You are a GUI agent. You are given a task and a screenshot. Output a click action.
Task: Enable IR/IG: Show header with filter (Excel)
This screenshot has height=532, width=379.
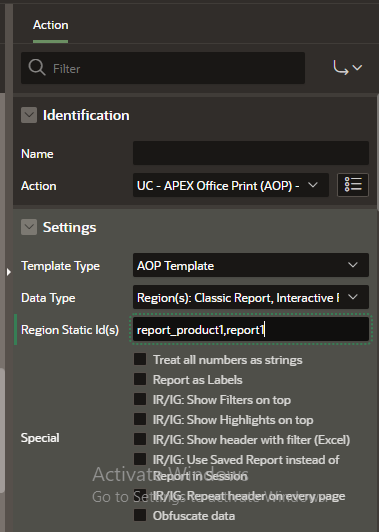click(140, 439)
